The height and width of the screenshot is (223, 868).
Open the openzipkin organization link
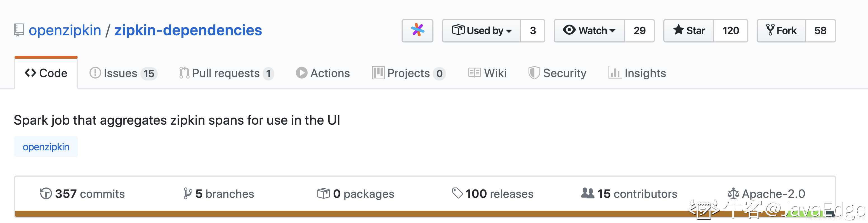pyautogui.click(x=65, y=30)
